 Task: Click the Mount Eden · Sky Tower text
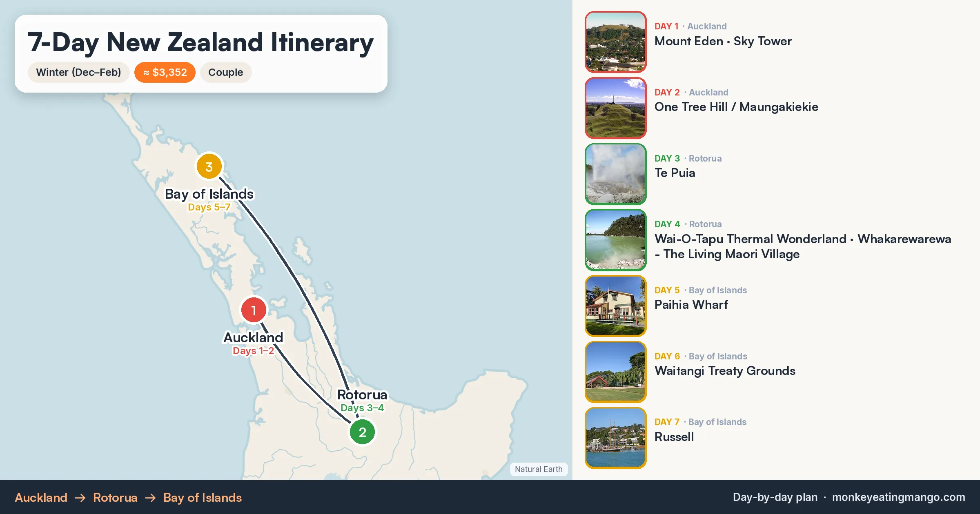pyautogui.click(x=723, y=41)
